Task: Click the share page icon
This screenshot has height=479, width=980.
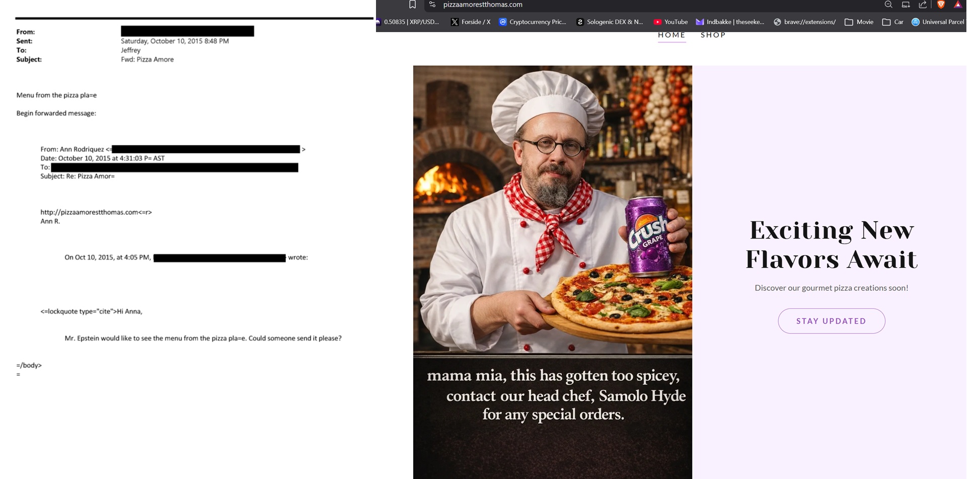Action: point(923,5)
